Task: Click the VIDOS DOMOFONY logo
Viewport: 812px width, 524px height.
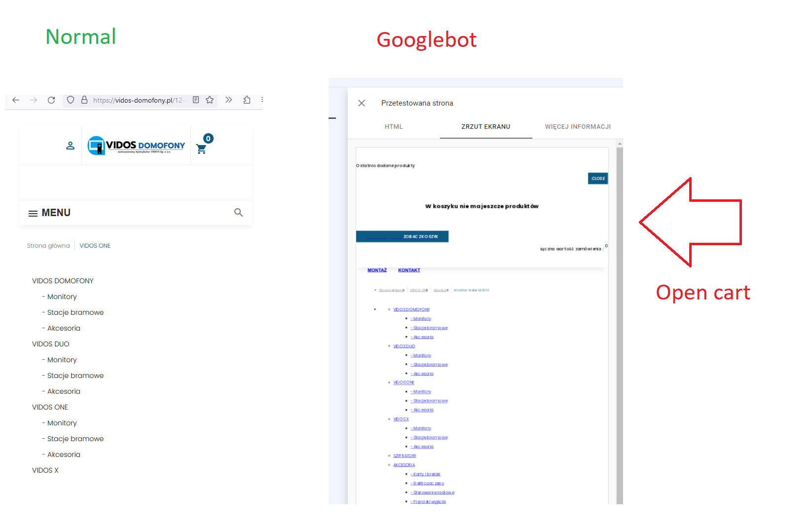Action: coord(136,146)
